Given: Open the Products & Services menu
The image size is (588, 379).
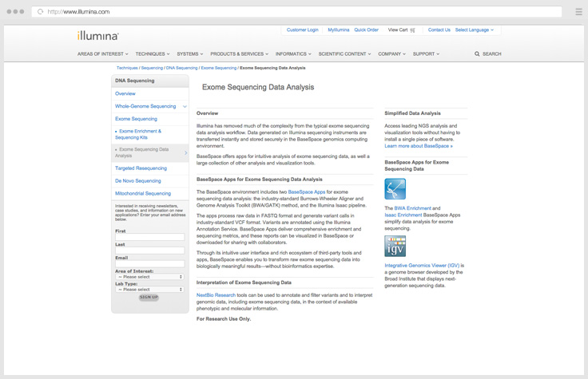Looking at the screenshot, I should (239, 54).
